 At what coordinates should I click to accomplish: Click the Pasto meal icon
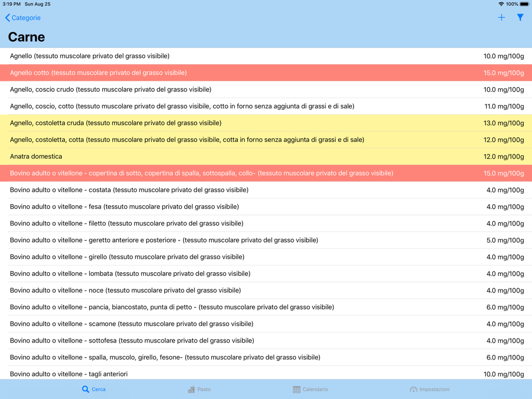(x=192, y=389)
